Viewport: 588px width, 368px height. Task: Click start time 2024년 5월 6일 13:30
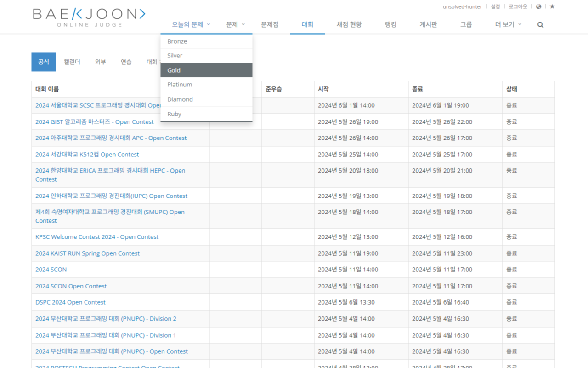[346, 302]
